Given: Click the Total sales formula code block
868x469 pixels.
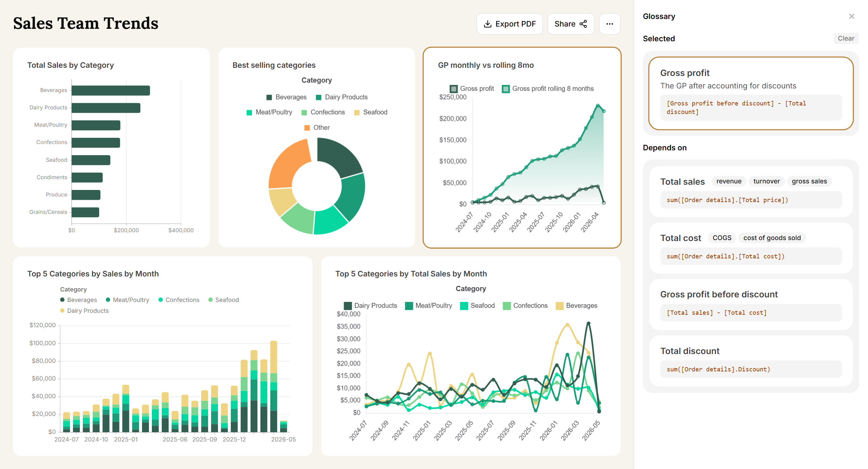Looking at the screenshot, I should (x=751, y=200).
